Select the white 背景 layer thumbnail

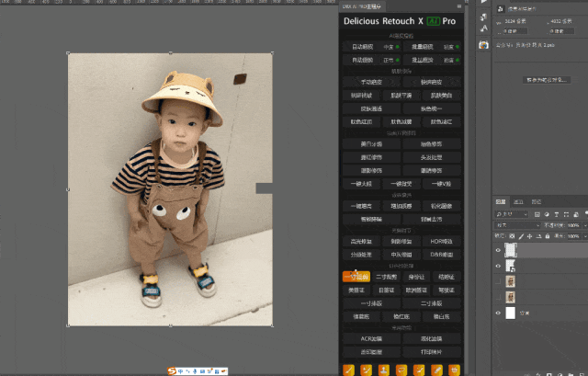pos(511,313)
